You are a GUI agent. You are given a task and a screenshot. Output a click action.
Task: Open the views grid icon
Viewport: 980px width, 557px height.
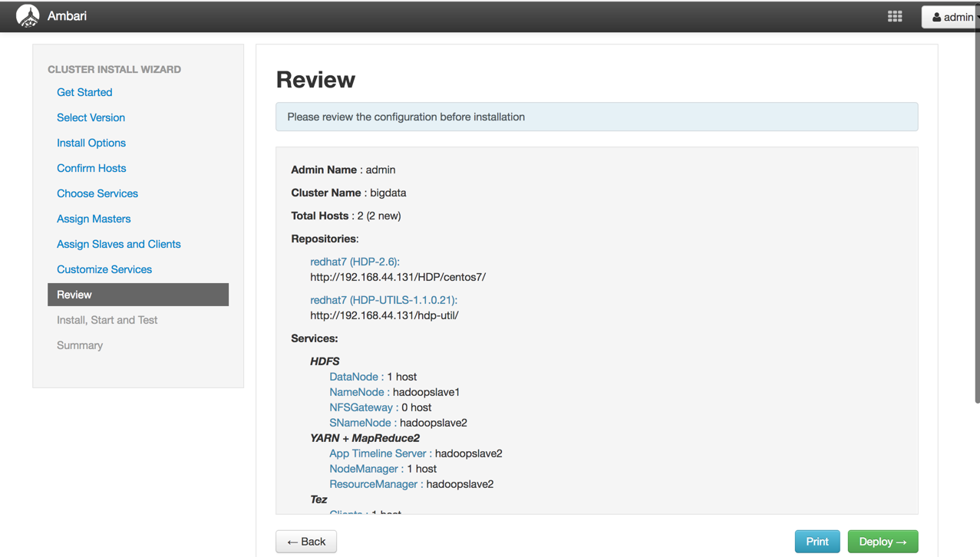(895, 16)
